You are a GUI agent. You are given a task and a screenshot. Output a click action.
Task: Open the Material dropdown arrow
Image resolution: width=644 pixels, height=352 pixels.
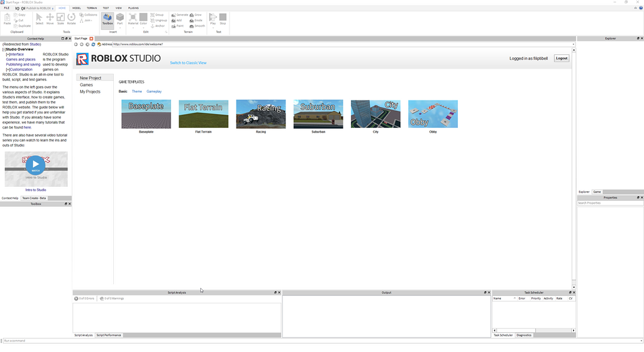(133, 27)
